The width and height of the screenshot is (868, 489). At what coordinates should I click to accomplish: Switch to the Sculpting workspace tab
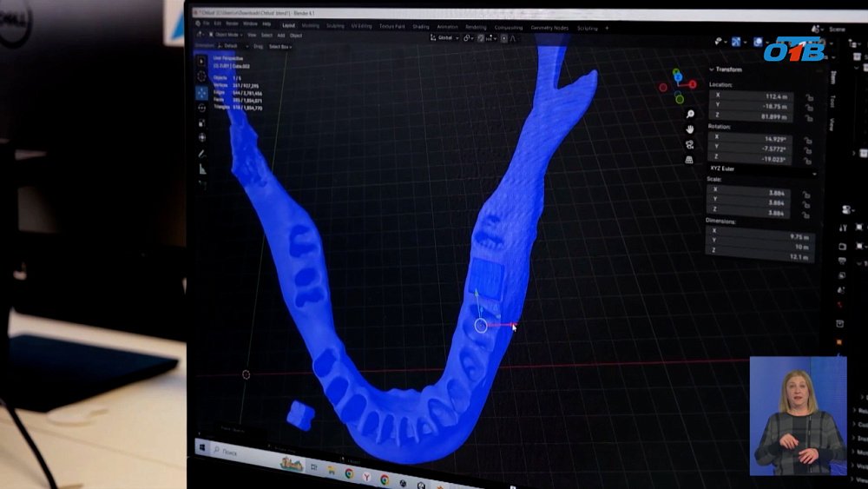point(336,26)
